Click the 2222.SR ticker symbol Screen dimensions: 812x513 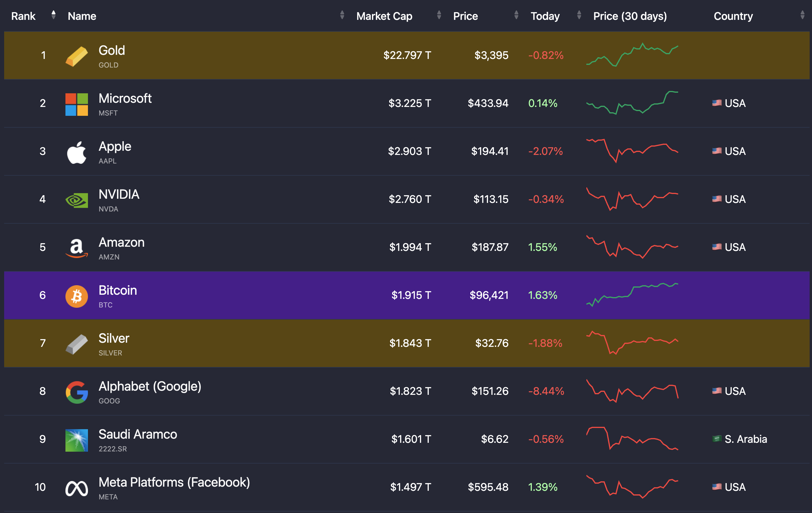click(x=113, y=449)
